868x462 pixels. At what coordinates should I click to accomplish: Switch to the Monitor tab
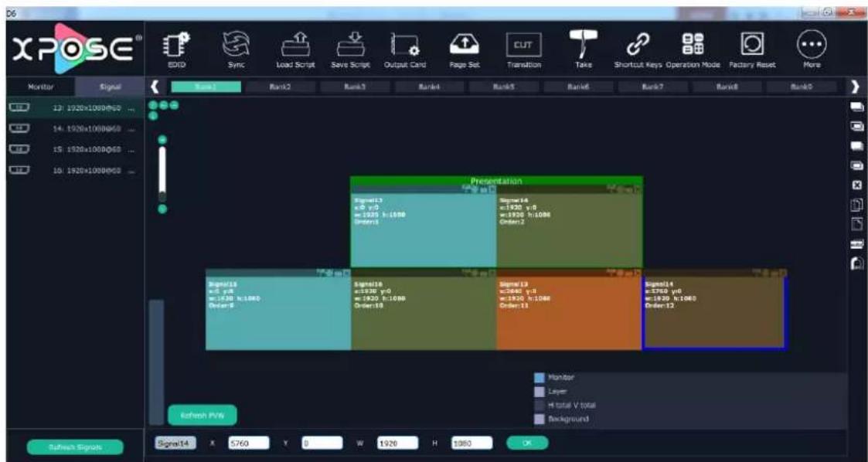click(40, 87)
